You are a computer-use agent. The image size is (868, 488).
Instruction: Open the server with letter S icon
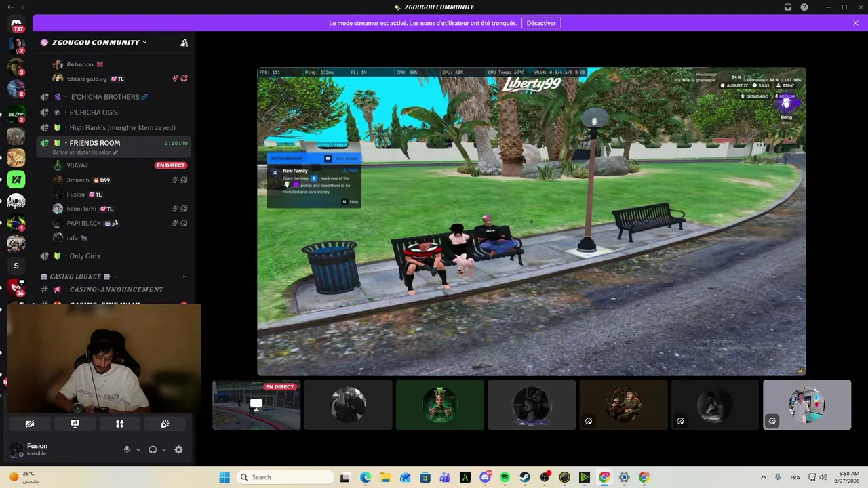(16, 266)
